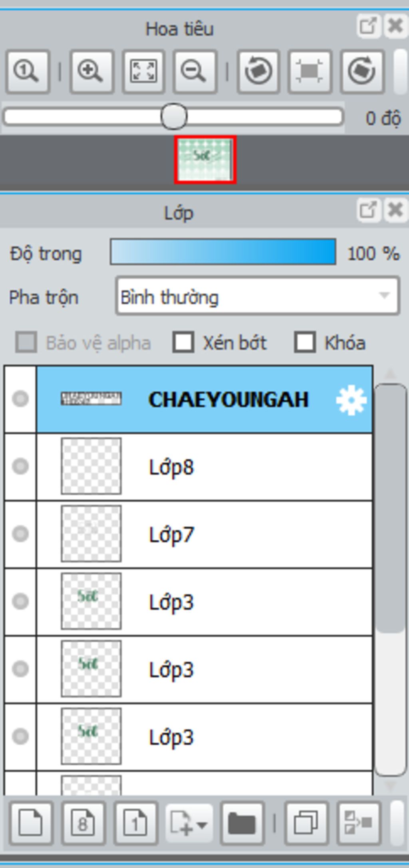Add a new 8-bit layer
Viewport: 409px width, 868px height.
coord(83,823)
